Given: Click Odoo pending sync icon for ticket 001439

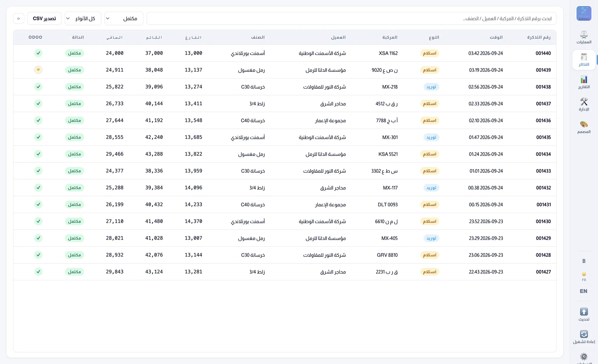Looking at the screenshot, I should (x=38, y=70).
